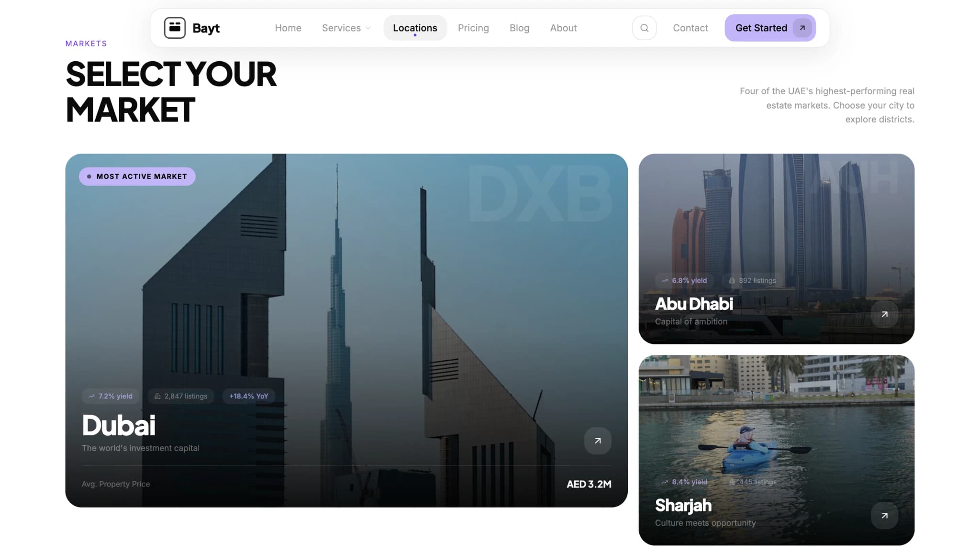Click the listings icon on the Abu Dhabi card
The height and width of the screenshot is (553, 980).
[x=732, y=280]
